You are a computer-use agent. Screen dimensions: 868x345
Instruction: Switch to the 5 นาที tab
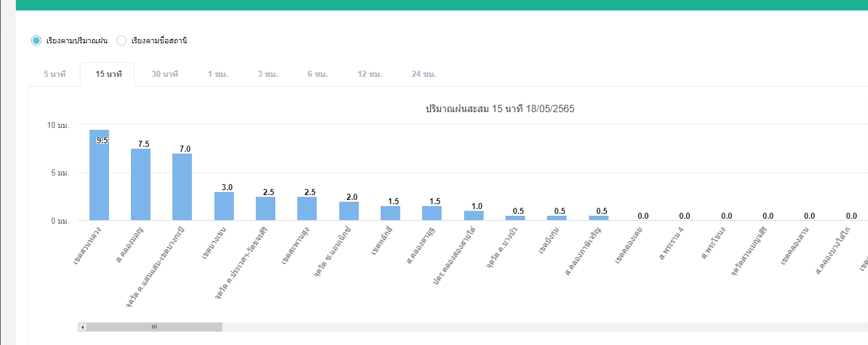coord(54,74)
